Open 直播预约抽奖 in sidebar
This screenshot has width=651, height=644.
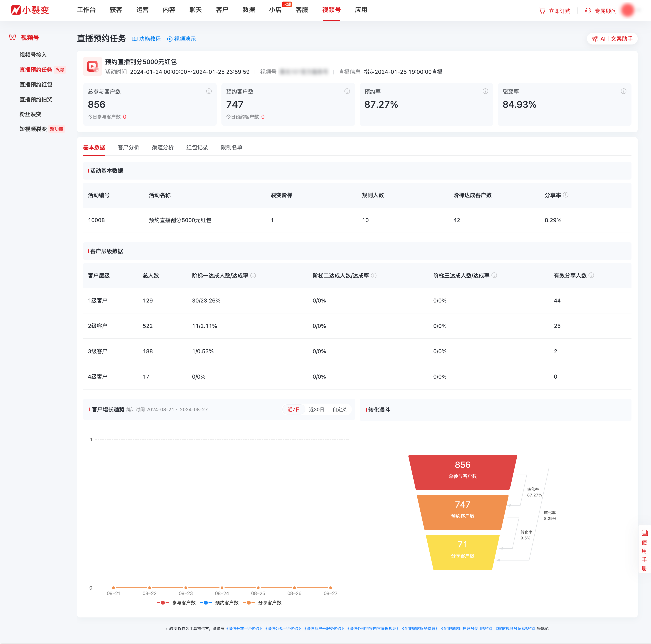coord(36,99)
